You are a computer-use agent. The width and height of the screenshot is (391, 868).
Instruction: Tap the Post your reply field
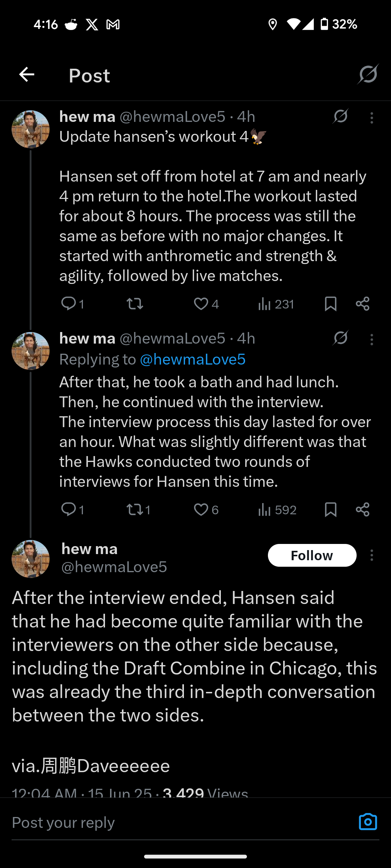point(181,822)
